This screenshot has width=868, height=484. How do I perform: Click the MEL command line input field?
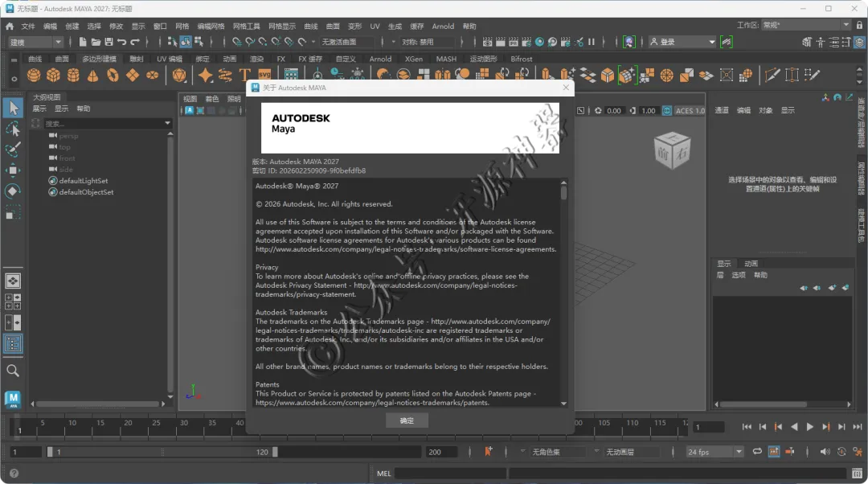[450, 474]
